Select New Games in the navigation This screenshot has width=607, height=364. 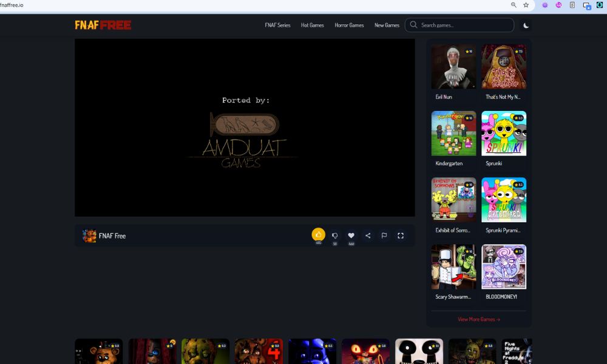pos(387,25)
